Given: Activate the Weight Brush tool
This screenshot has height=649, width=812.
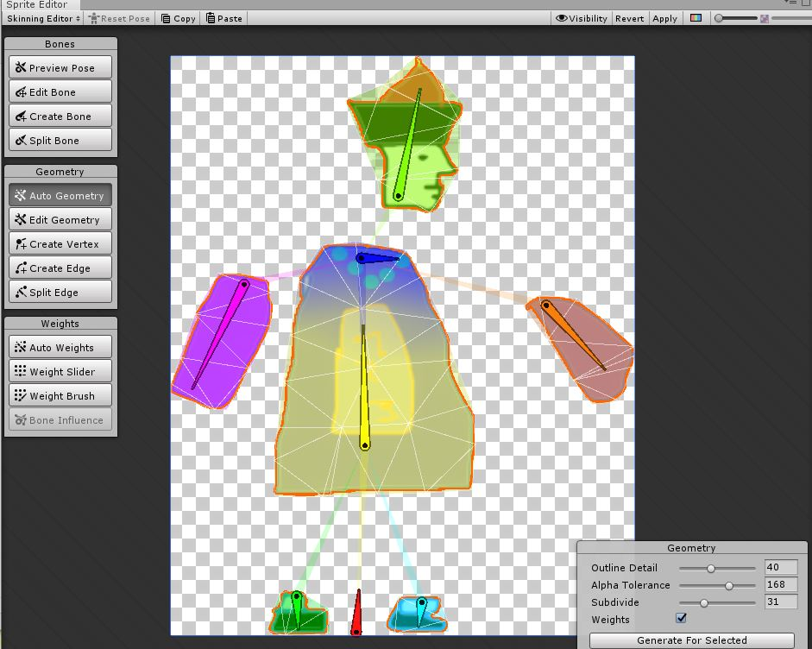Looking at the screenshot, I should click(60, 395).
